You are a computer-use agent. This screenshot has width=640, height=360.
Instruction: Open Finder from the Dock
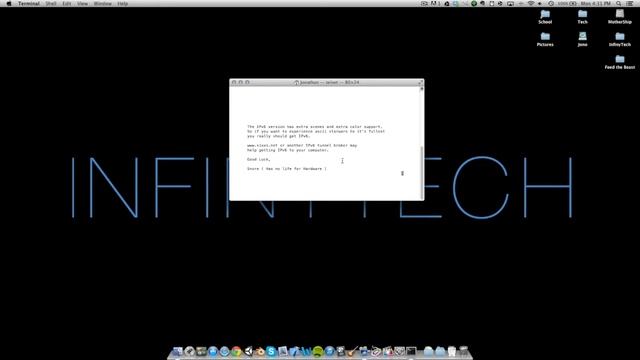point(177,351)
